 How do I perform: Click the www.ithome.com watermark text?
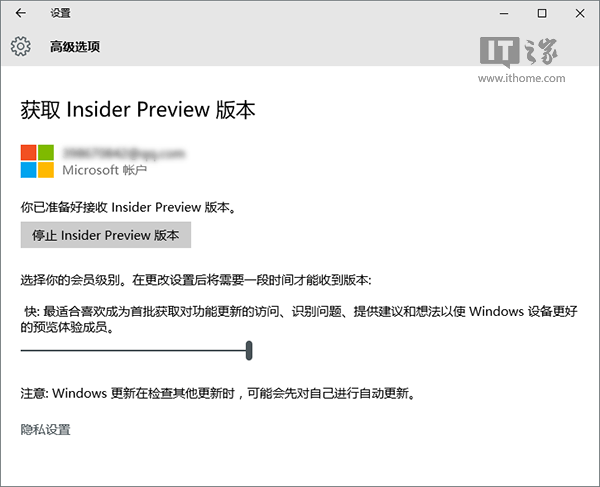[522, 78]
